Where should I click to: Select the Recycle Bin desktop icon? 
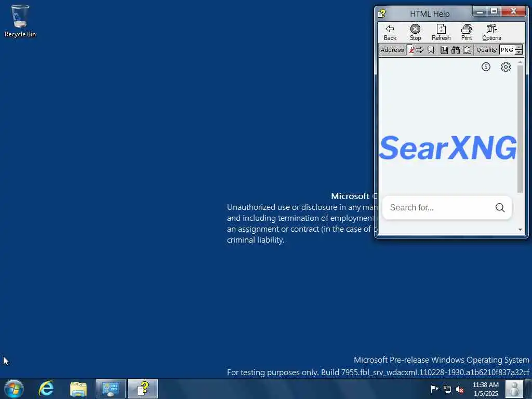point(20,21)
